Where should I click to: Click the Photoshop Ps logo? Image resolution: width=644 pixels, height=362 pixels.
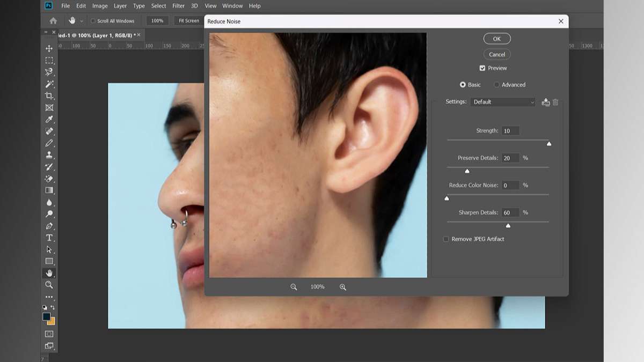pyautogui.click(x=48, y=6)
